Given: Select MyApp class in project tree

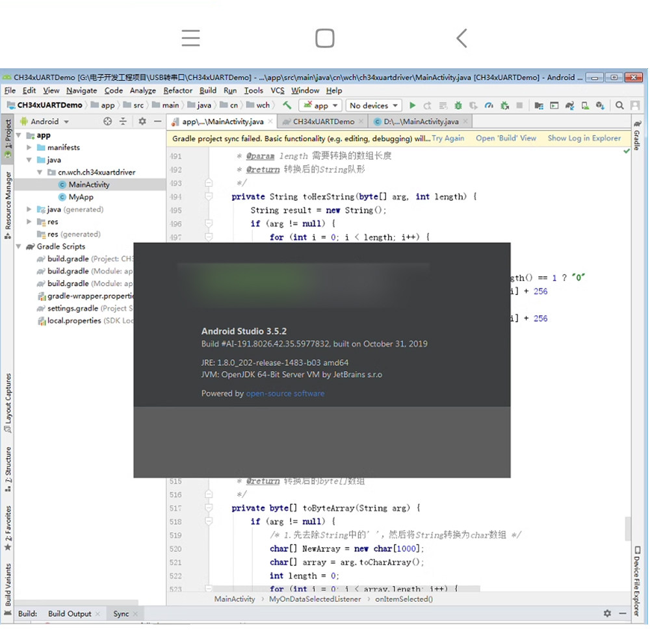Looking at the screenshot, I should coord(81,197).
